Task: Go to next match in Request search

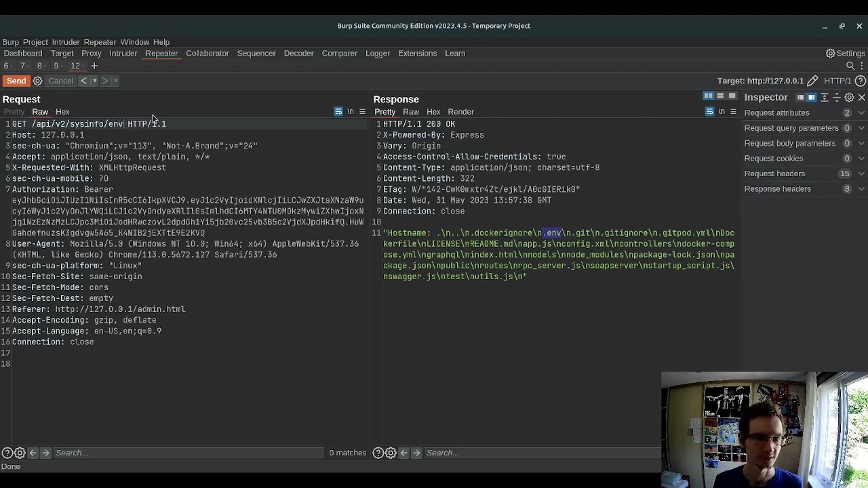Action: (x=45, y=453)
